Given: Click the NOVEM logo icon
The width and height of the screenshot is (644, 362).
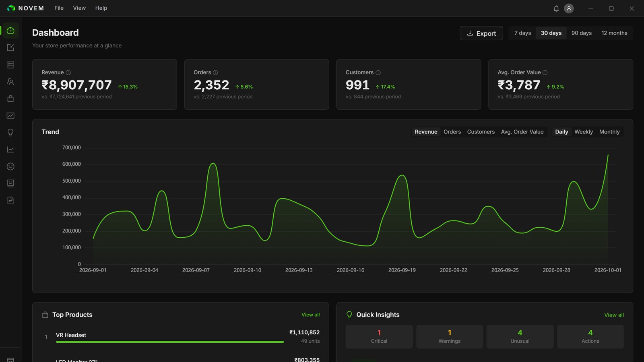Looking at the screenshot, I should tap(11, 8).
